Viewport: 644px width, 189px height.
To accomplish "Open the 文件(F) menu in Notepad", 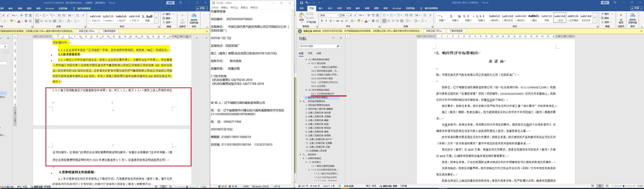I will tap(215, 7).
